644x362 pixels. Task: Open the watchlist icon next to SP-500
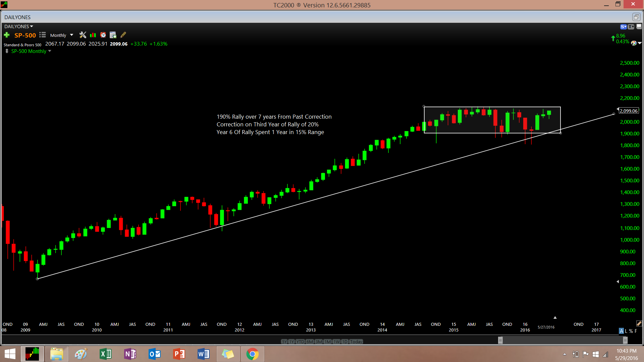click(x=43, y=35)
